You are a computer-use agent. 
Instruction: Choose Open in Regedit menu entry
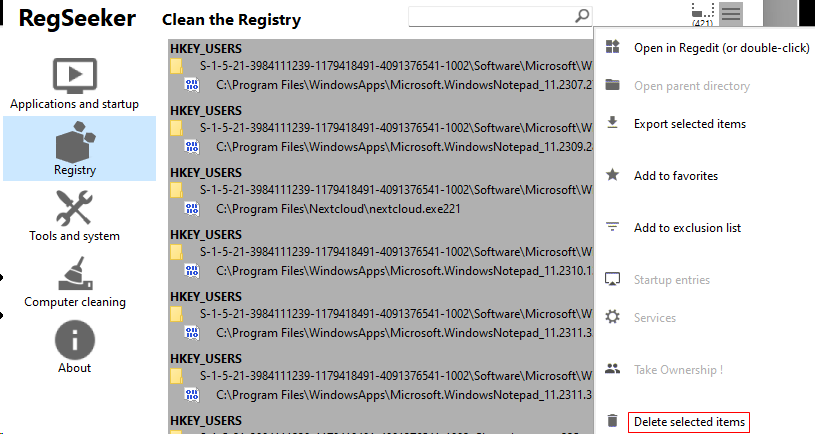pos(721,48)
